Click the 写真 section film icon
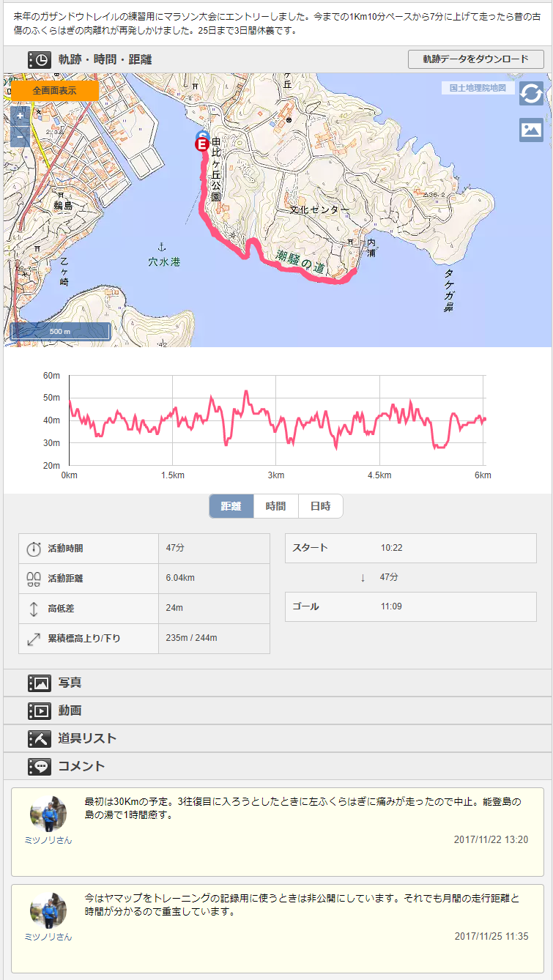553x980 pixels. (39, 683)
